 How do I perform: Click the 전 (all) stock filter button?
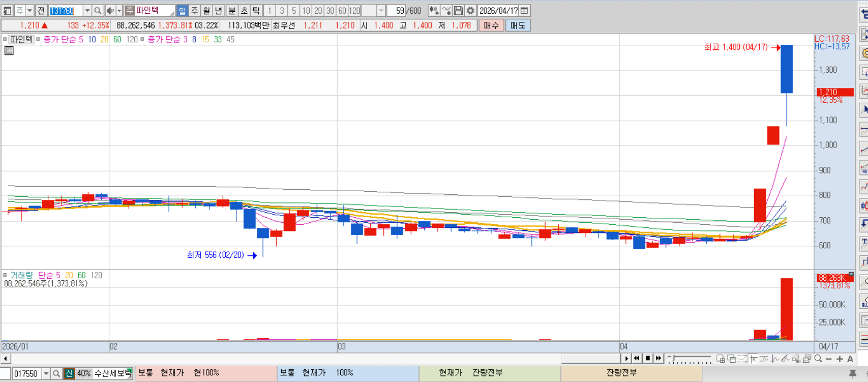point(41,11)
